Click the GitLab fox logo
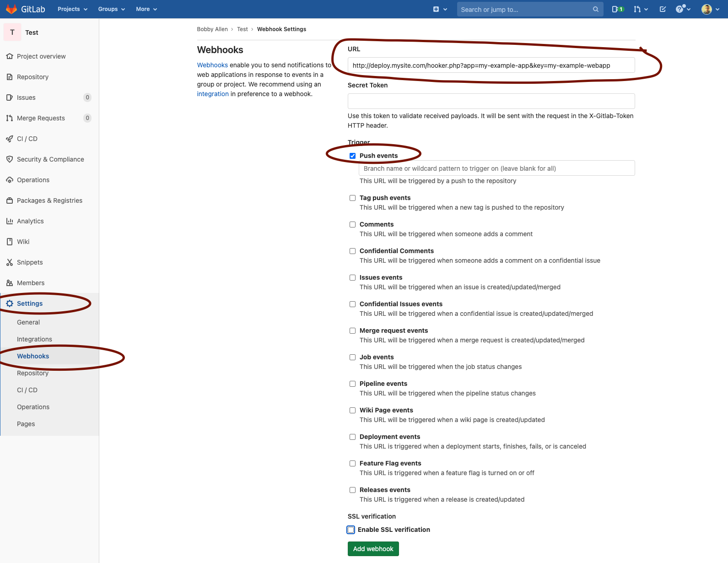Viewport: 728px width, 563px height. pos(11,9)
